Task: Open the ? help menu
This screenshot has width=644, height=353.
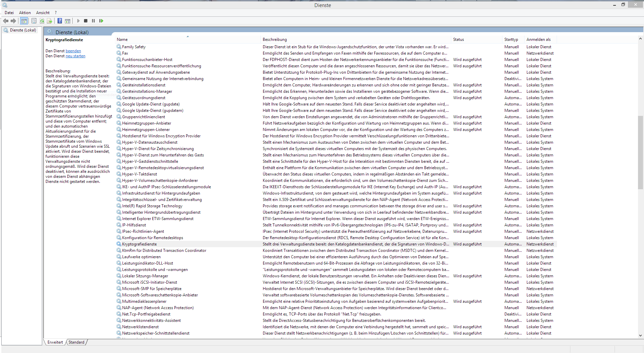Action: tap(56, 13)
